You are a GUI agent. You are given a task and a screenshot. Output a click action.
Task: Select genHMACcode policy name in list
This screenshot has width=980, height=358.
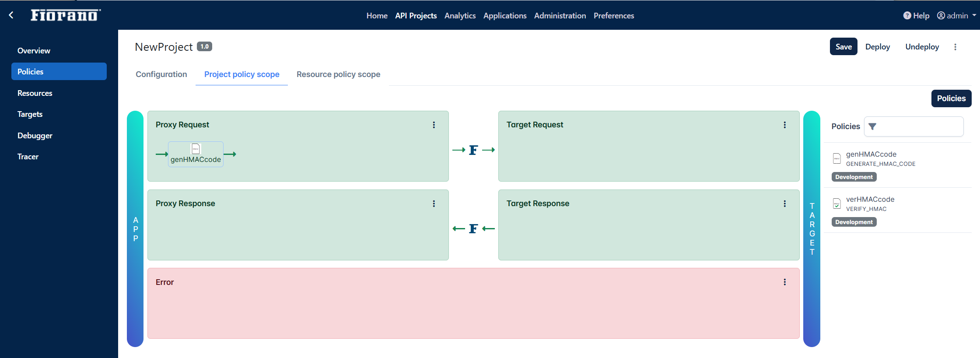tap(871, 154)
